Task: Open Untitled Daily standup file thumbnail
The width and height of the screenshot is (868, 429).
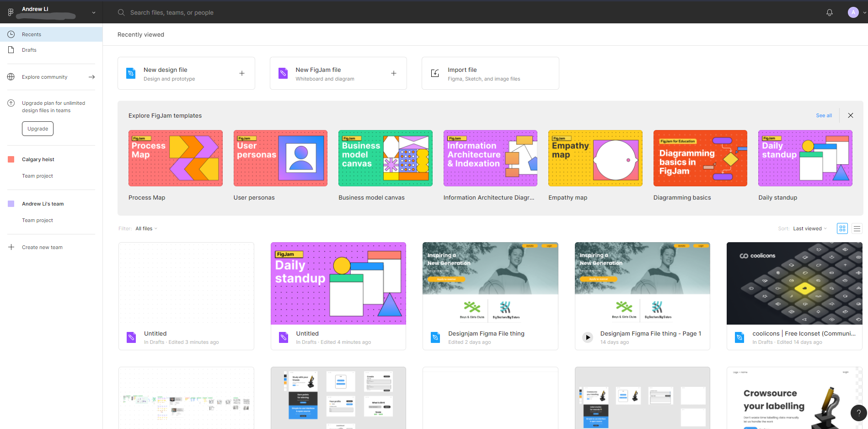Action: click(x=338, y=283)
